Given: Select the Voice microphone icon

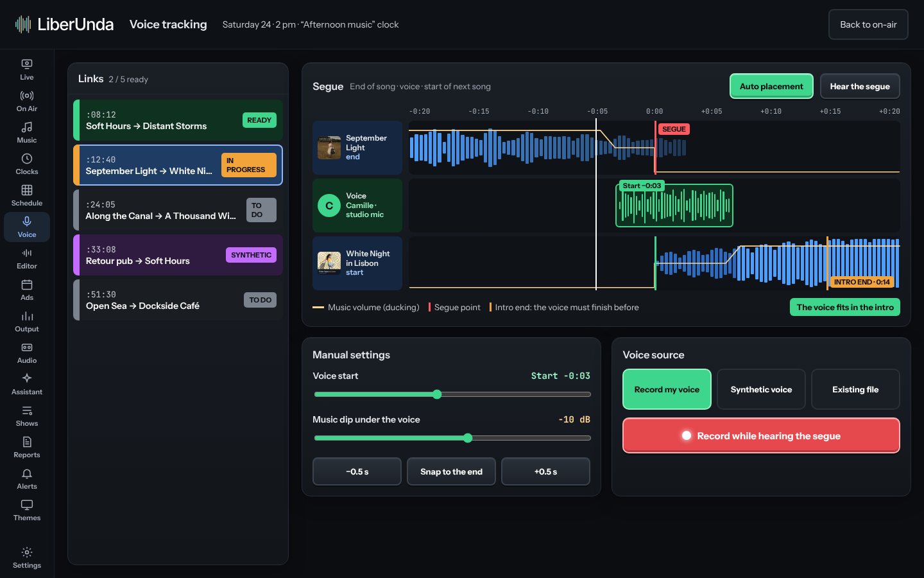Looking at the screenshot, I should click(27, 227).
